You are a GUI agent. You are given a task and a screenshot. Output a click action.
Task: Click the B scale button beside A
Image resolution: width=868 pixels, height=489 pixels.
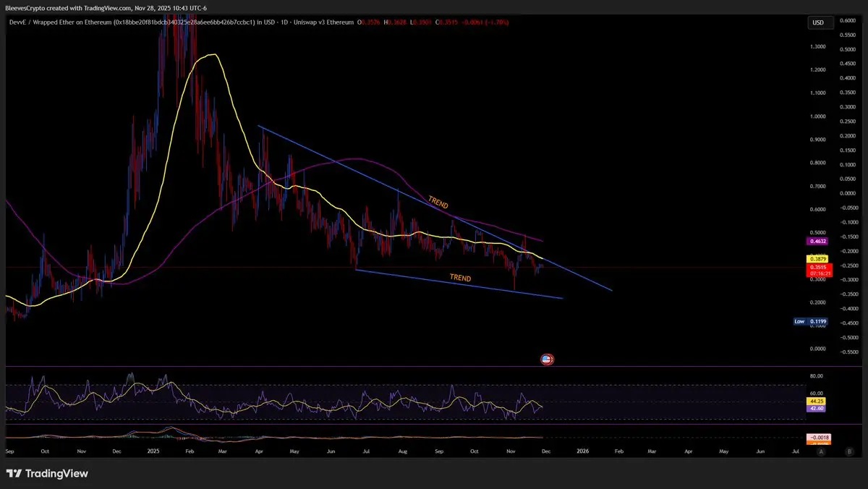click(848, 451)
